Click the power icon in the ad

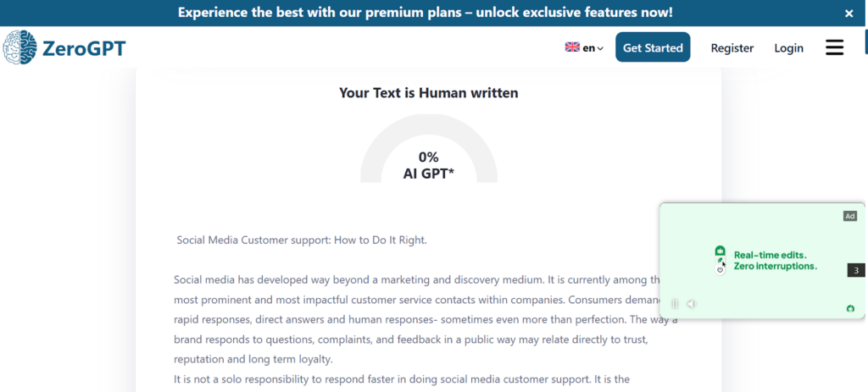pos(720,270)
